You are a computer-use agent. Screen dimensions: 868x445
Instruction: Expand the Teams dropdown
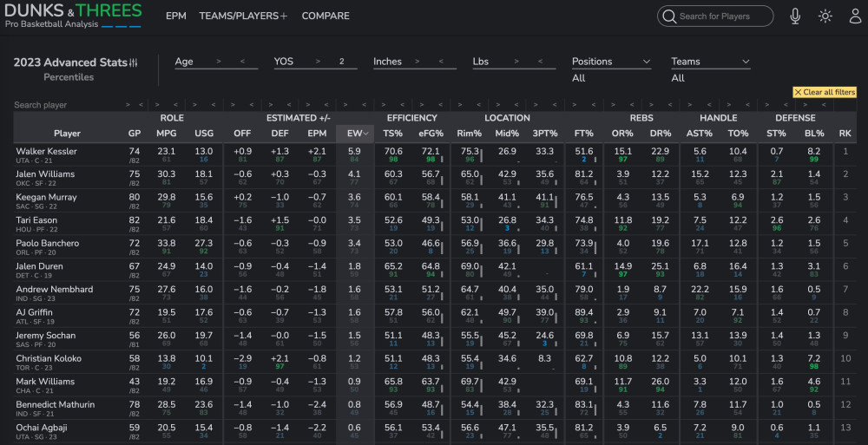[x=745, y=62]
